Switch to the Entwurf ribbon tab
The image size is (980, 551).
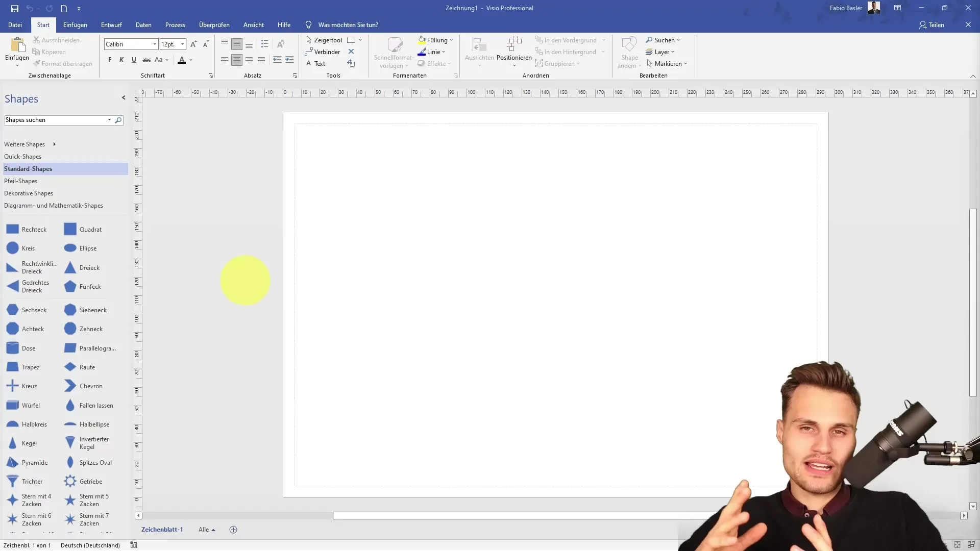[111, 24]
